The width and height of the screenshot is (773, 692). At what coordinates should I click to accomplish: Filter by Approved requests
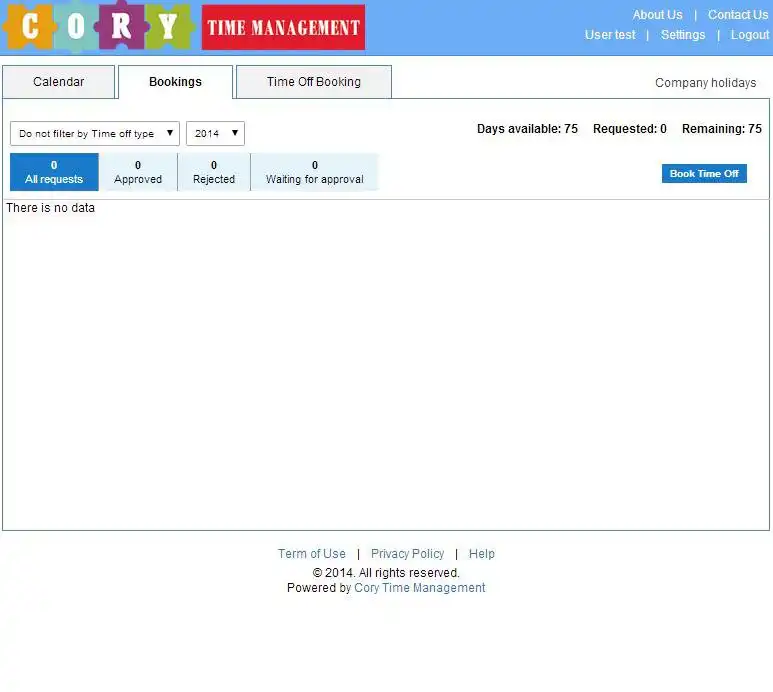(138, 172)
